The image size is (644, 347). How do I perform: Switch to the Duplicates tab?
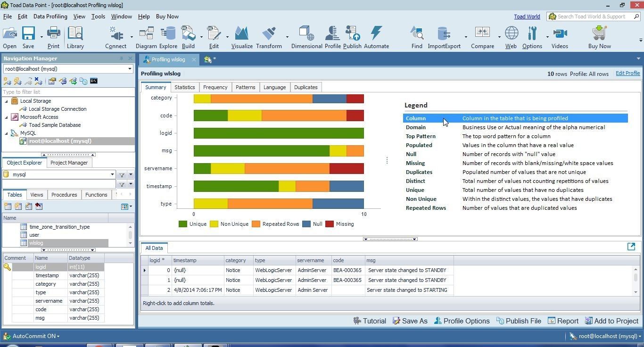(305, 87)
